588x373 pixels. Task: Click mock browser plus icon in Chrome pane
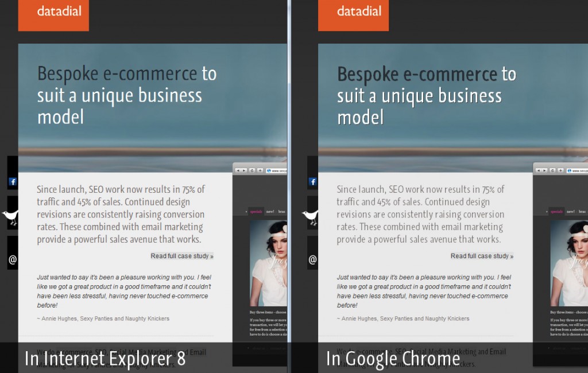(x=560, y=170)
